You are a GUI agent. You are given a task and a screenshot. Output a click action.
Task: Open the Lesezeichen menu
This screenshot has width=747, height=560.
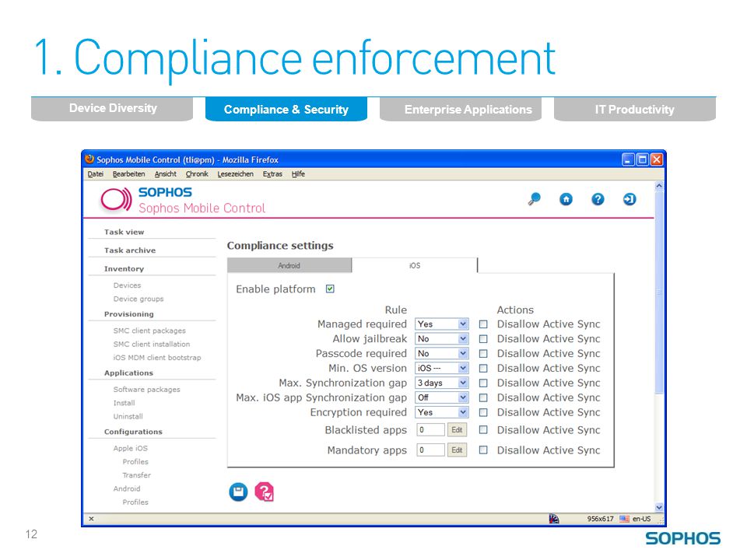pyautogui.click(x=235, y=173)
